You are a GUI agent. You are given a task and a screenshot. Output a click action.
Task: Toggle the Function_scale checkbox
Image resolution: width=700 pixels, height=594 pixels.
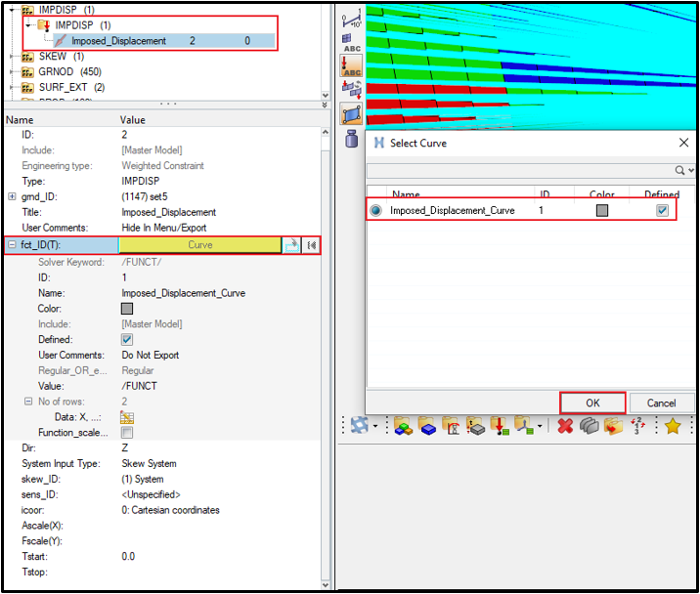pyautogui.click(x=127, y=433)
